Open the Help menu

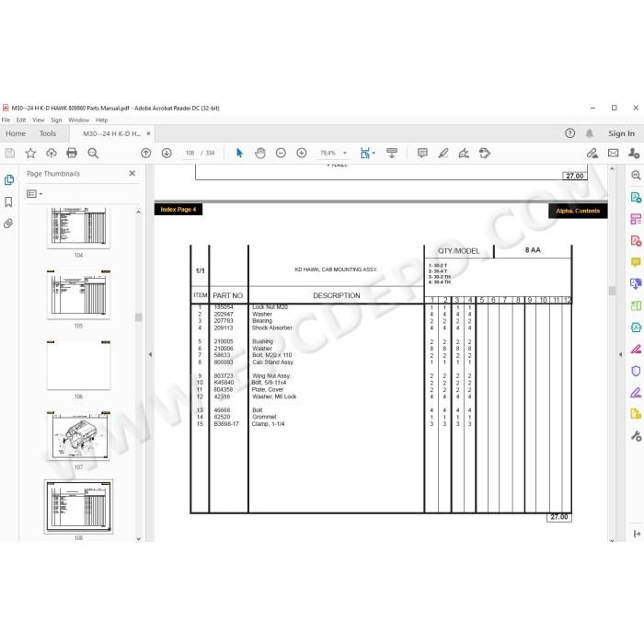coord(101,120)
